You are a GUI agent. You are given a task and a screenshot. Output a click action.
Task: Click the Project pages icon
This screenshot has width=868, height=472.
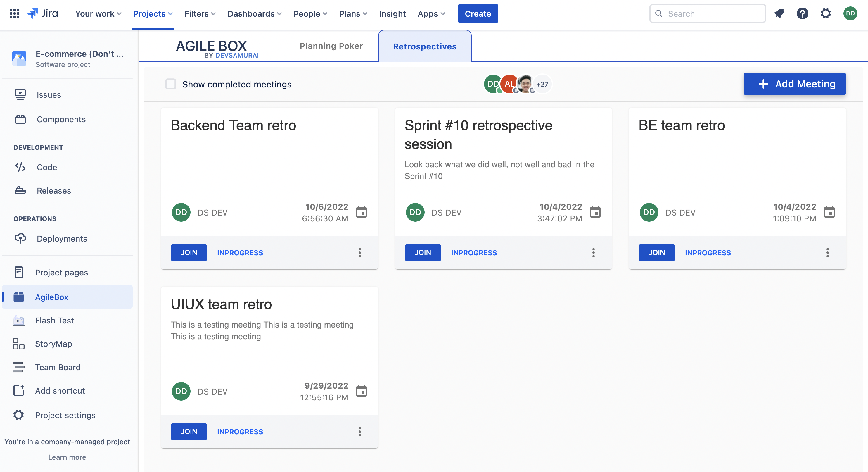tap(19, 273)
